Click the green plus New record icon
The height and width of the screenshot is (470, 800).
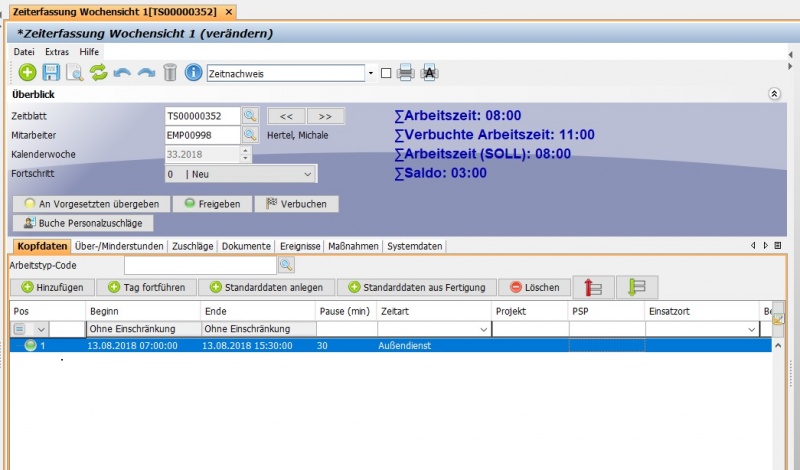27,72
